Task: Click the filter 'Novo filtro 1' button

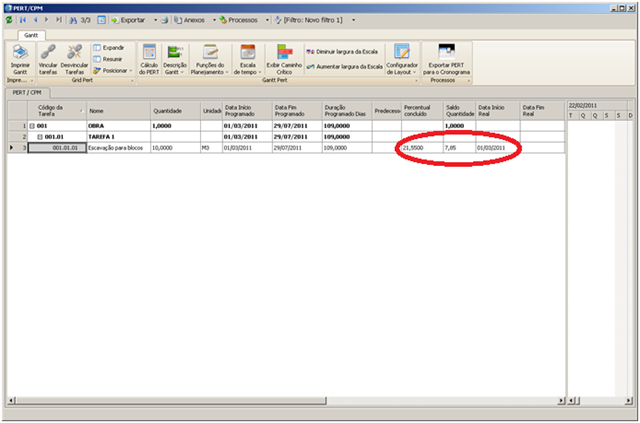Action: pos(309,20)
